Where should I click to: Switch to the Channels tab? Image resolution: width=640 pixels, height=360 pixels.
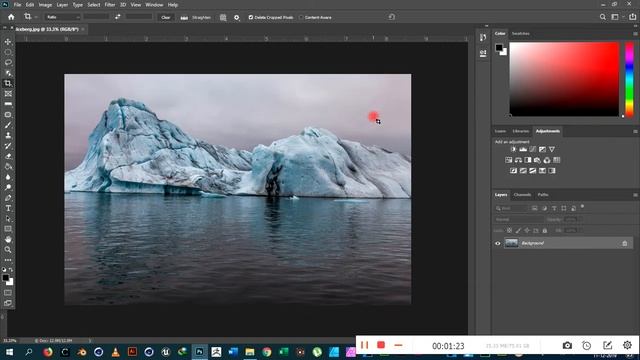tap(522, 195)
